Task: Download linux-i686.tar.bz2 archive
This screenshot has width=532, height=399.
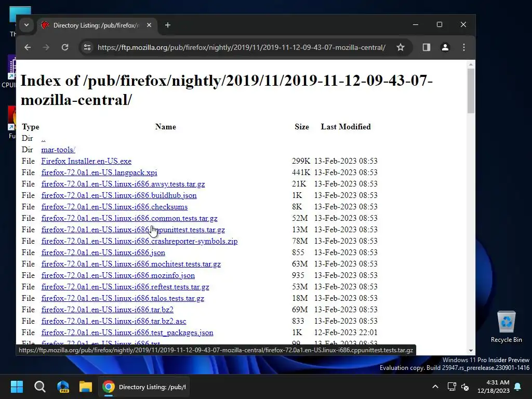Action: pyautogui.click(x=107, y=310)
